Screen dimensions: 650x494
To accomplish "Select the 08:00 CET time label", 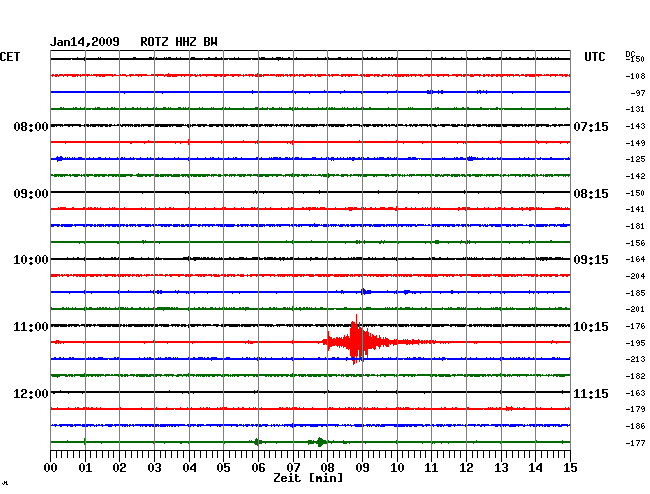I will 31,126.
